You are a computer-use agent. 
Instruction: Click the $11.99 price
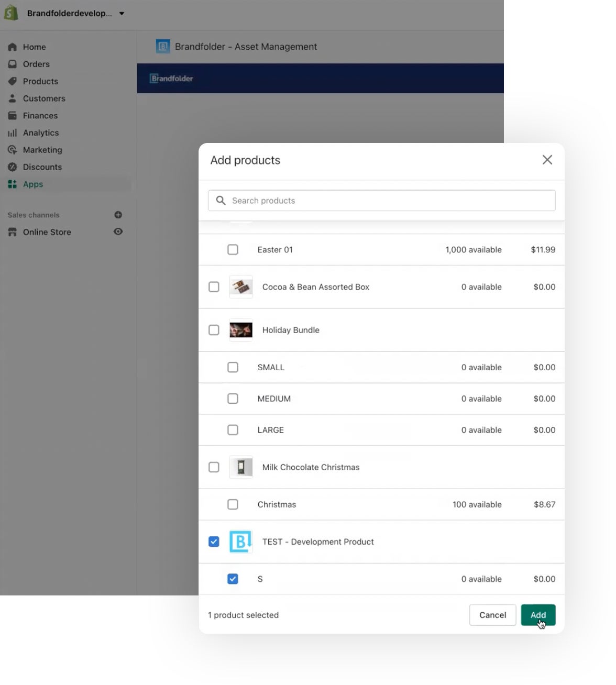(x=543, y=250)
